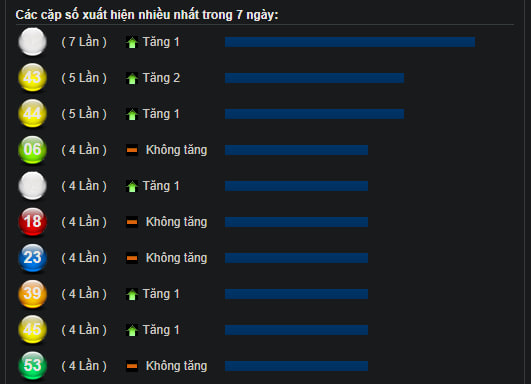This screenshot has width=531, height=384.
Task: Click the orange dash icon in ball 53 row
Action: point(132,366)
